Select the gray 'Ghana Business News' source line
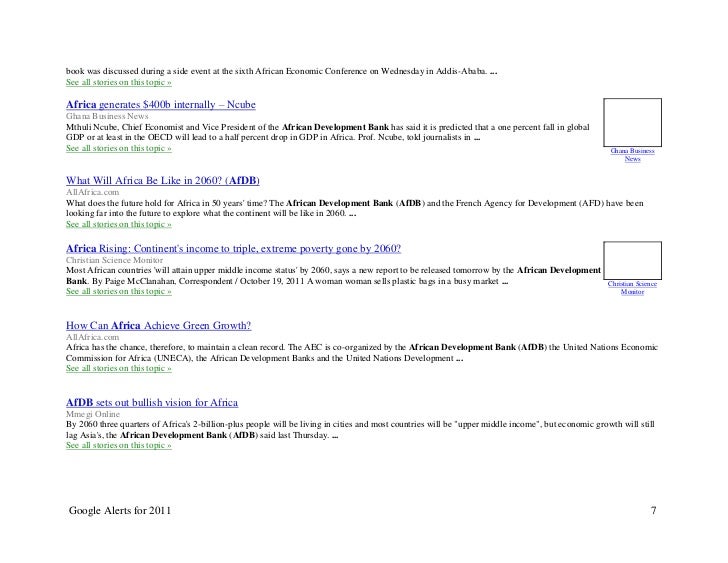This screenshot has height=563, width=728. [x=107, y=116]
